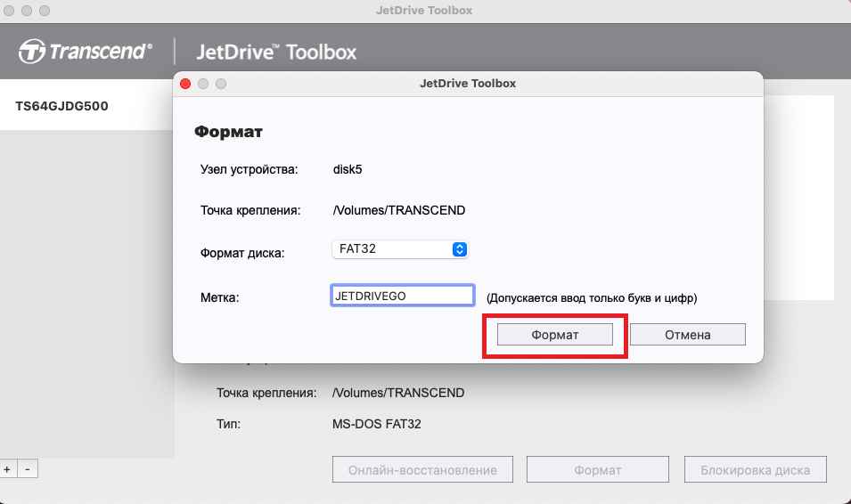Click the Метка label
The width and height of the screenshot is (851, 504).
[220, 297]
